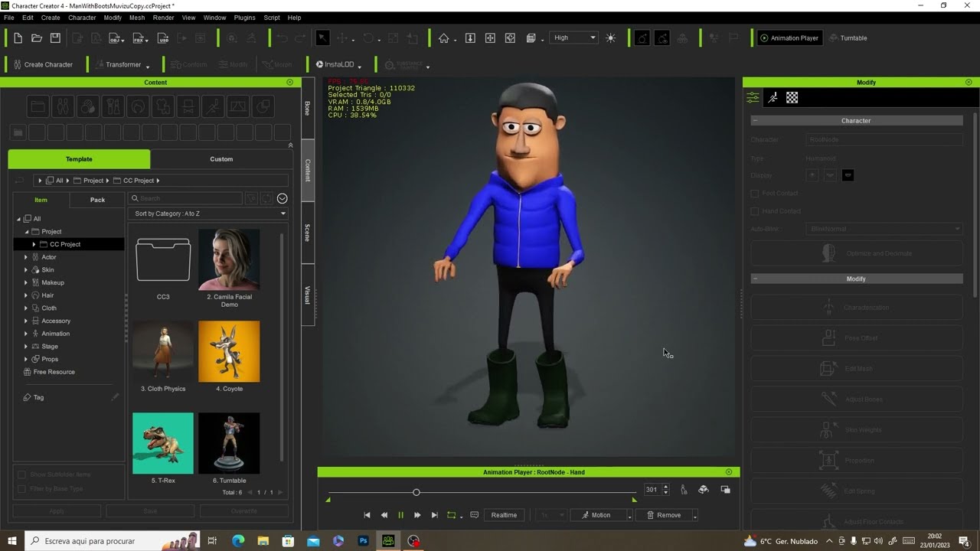Open the Bone side tab
The width and height of the screenshot is (980, 551).
[308, 108]
